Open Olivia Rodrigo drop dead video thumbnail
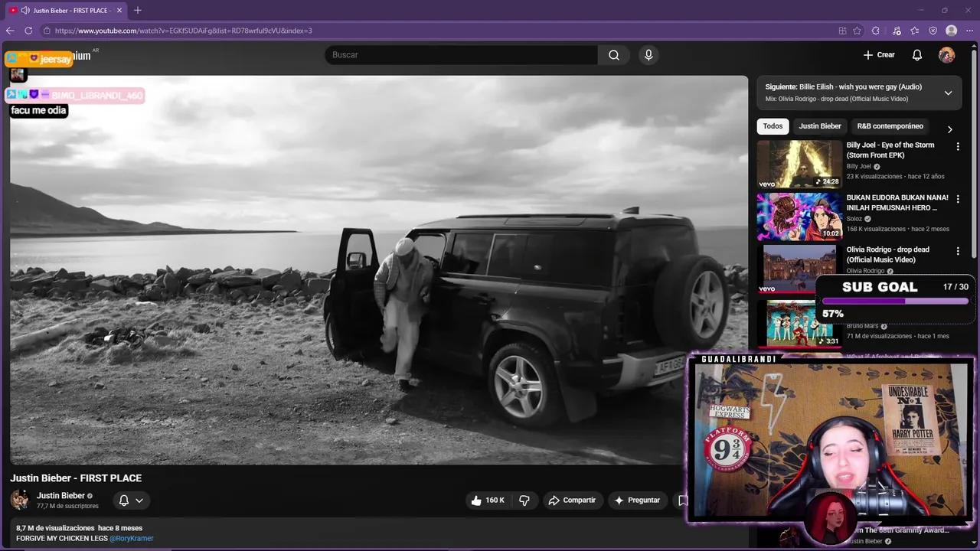Image resolution: width=980 pixels, height=551 pixels. point(799,269)
